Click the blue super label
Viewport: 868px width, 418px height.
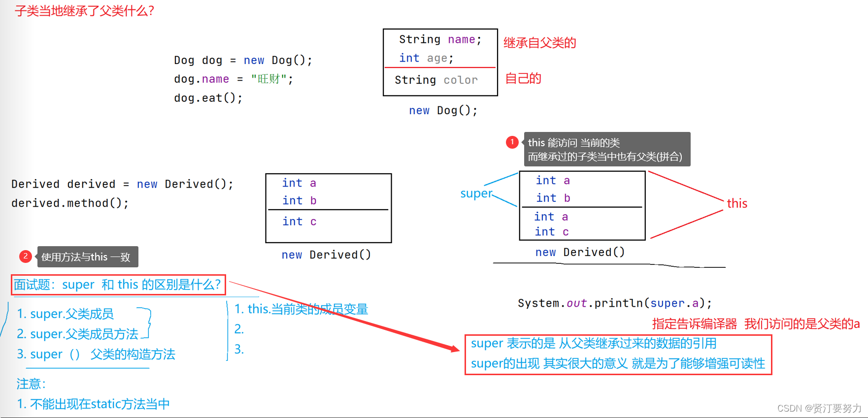coord(476,193)
